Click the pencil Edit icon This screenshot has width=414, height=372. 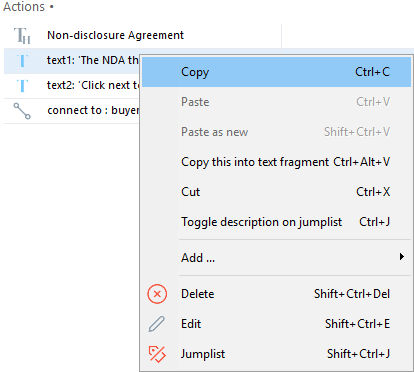coord(157,324)
